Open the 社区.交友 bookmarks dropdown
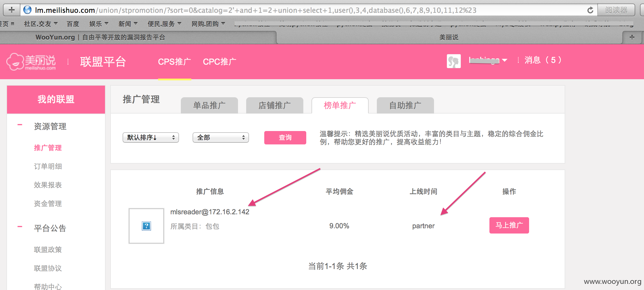The height and width of the screenshot is (290, 644). pos(41,24)
